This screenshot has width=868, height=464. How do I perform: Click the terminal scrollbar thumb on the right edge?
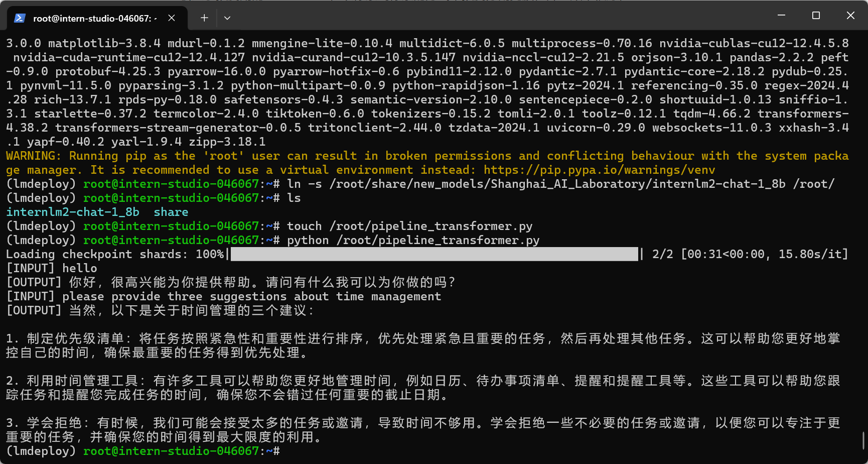[863, 441]
